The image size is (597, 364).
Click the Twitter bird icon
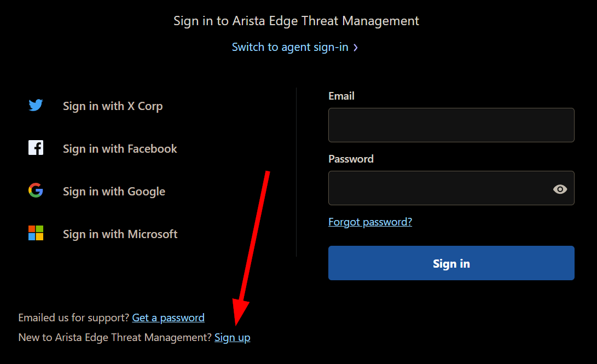coord(36,105)
